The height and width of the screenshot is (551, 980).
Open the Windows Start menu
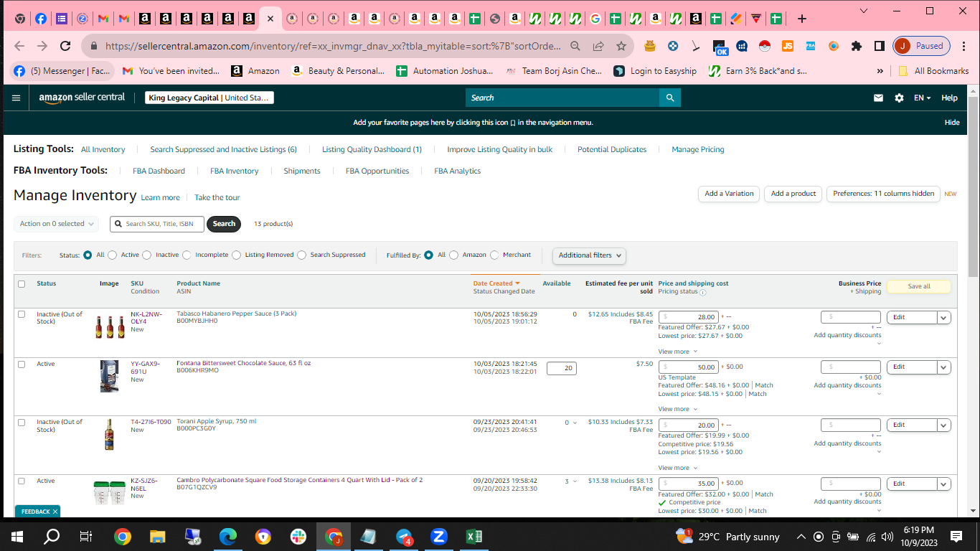17,536
